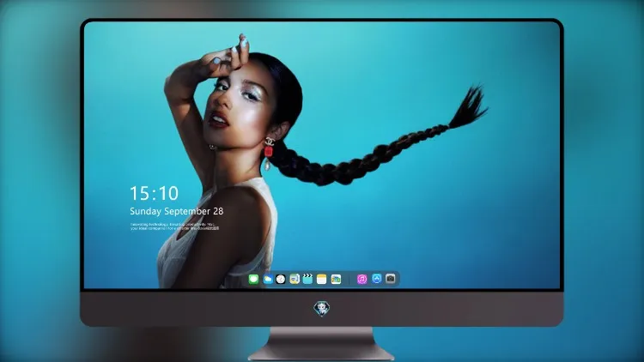644x362 pixels.
Task: Open the Clock app in dock
Action: coord(281,280)
